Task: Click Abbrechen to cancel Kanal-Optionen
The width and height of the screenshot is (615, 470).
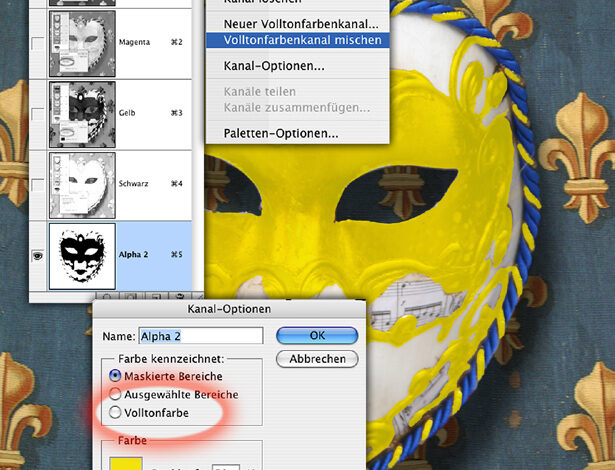Action: (x=317, y=359)
